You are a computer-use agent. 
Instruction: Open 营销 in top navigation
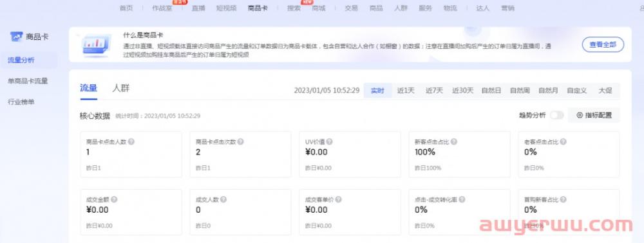pyautogui.click(x=507, y=8)
